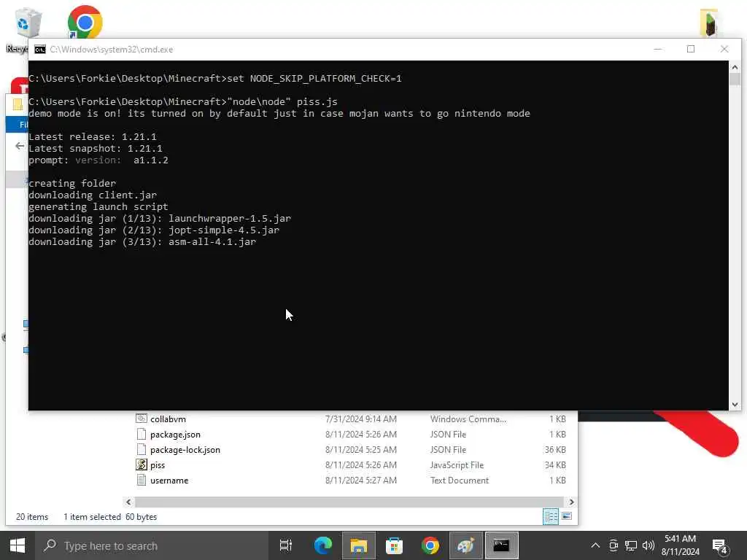
Task: Click the 'JavaScript File' type cell
Action: click(x=457, y=464)
